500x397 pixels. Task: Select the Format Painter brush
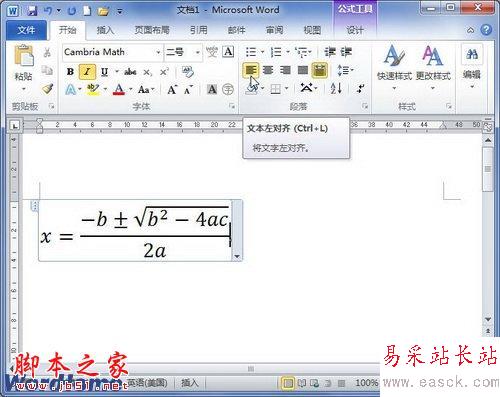(x=48, y=89)
